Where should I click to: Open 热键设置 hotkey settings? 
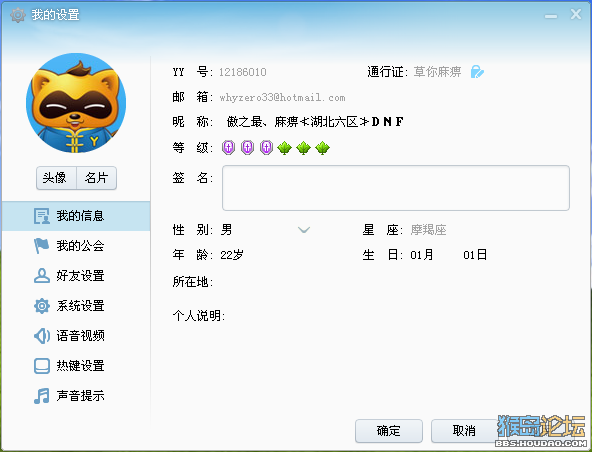tap(76, 366)
